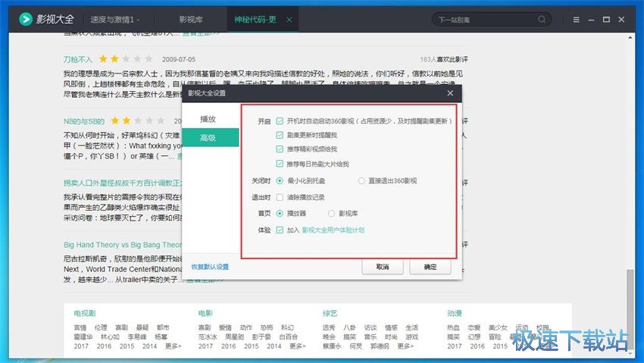This screenshot has height=363, width=644.
Task: Click 访谈 under 综艺
Action: click(370, 327)
